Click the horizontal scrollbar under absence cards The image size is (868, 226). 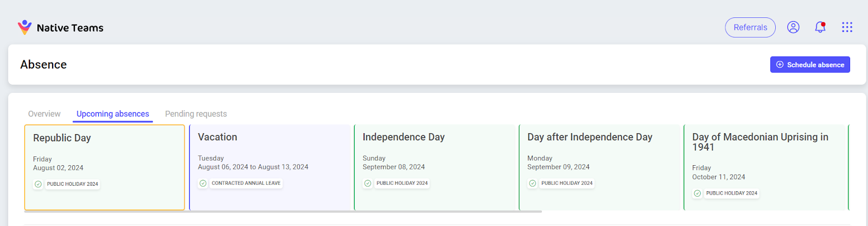(283, 211)
